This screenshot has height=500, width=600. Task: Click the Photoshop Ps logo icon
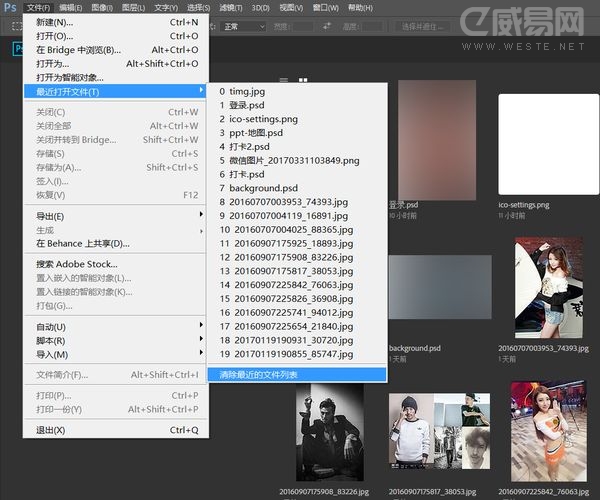click(9, 8)
